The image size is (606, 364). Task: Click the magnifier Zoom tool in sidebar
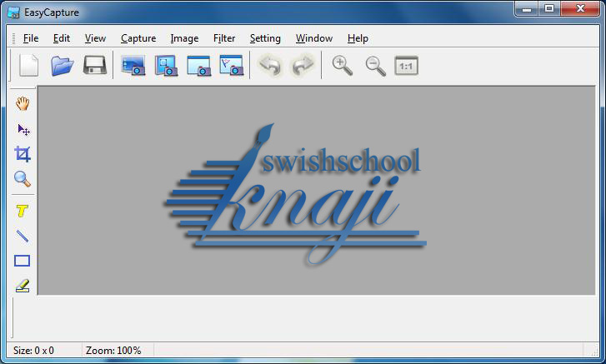point(23,179)
